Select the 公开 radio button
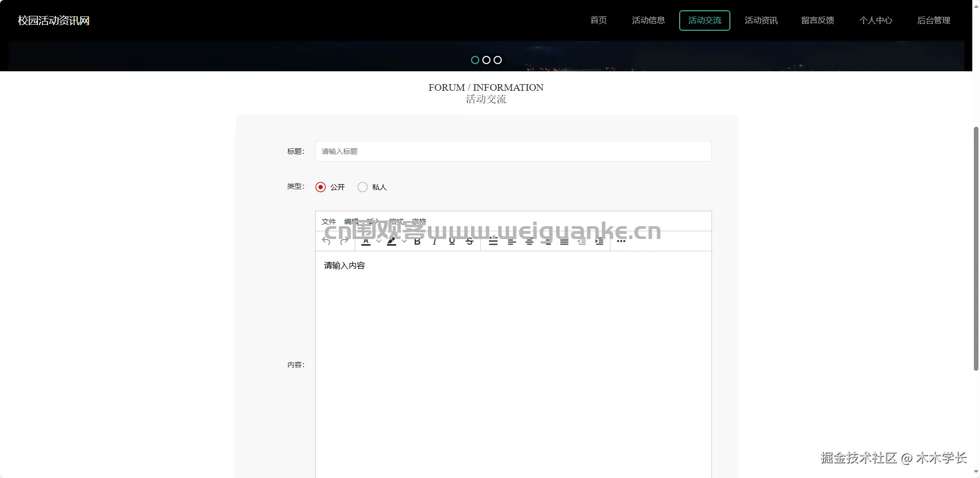Image resolution: width=980 pixels, height=478 pixels. coord(320,187)
